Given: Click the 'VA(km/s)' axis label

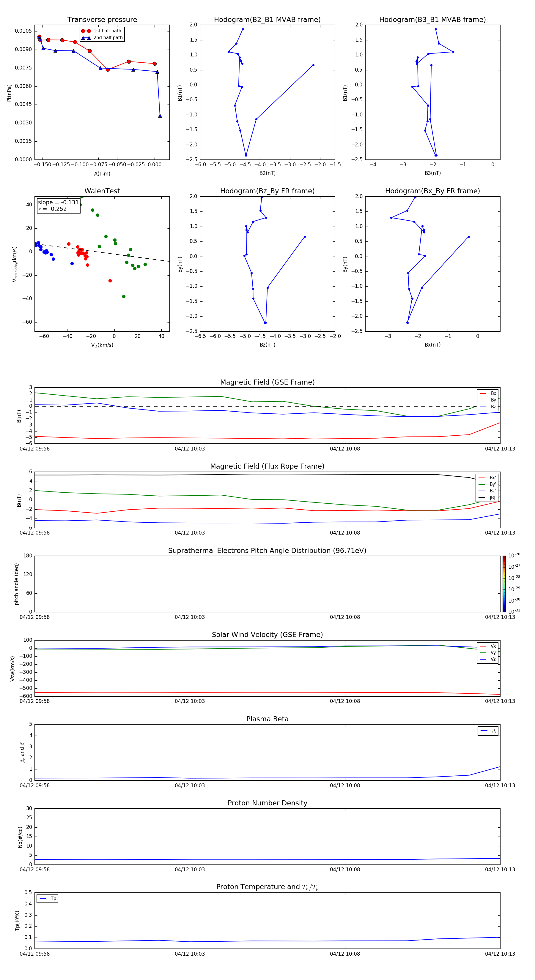Looking at the screenshot, I should [102, 345].
